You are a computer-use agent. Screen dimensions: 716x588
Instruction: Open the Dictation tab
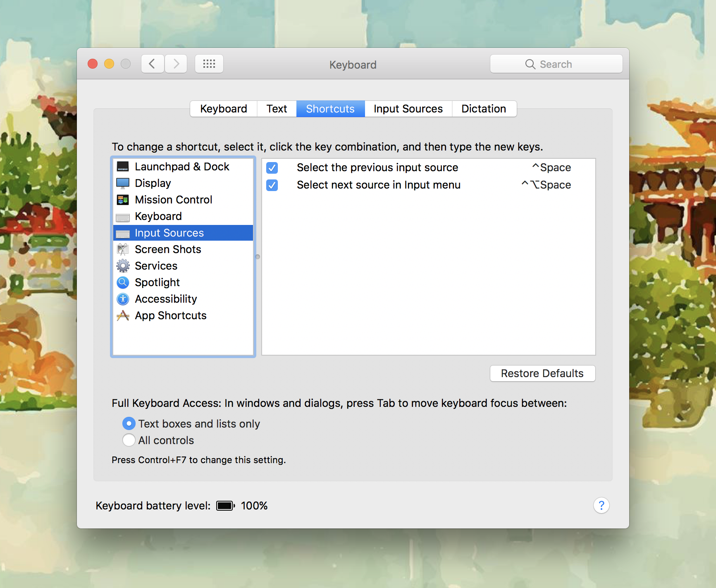coord(484,109)
